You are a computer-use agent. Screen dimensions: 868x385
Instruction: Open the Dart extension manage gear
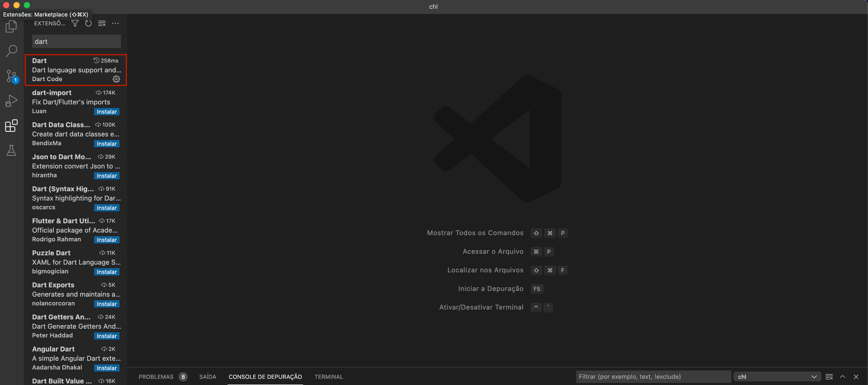[x=116, y=79]
